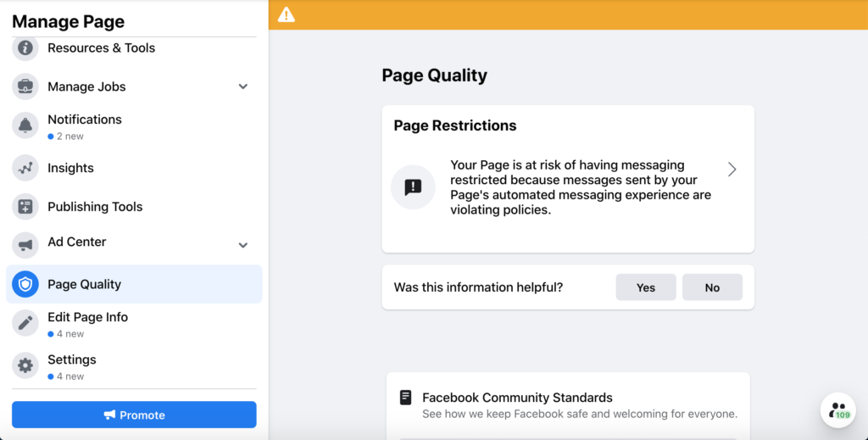This screenshot has height=440, width=868.
Task: Click the Manage Jobs briefcase icon
Action: tap(25, 86)
